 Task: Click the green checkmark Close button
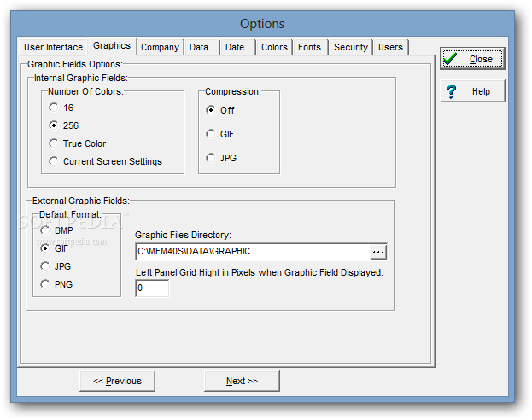point(472,59)
